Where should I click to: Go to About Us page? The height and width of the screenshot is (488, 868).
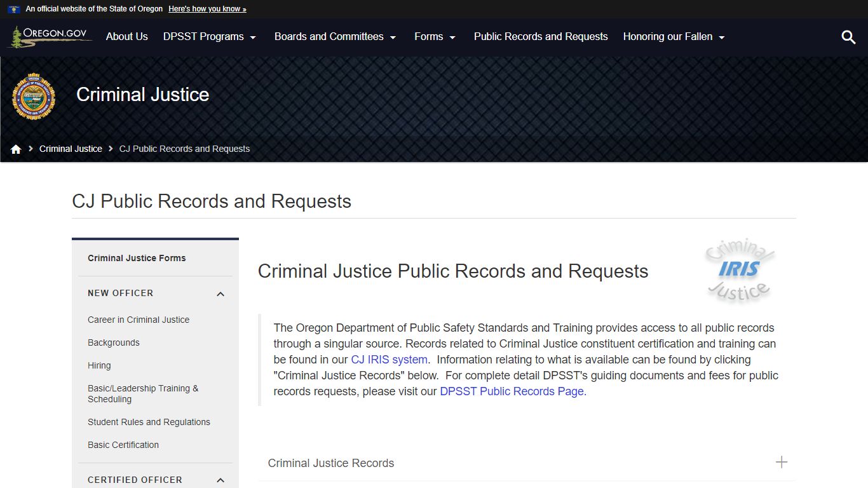click(127, 37)
